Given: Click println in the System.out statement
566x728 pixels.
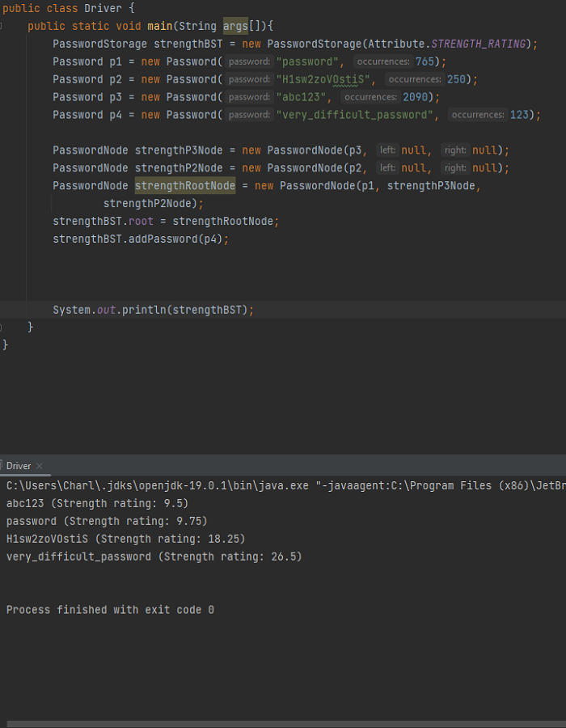Looking at the screenshot, I should click(144, 310).
